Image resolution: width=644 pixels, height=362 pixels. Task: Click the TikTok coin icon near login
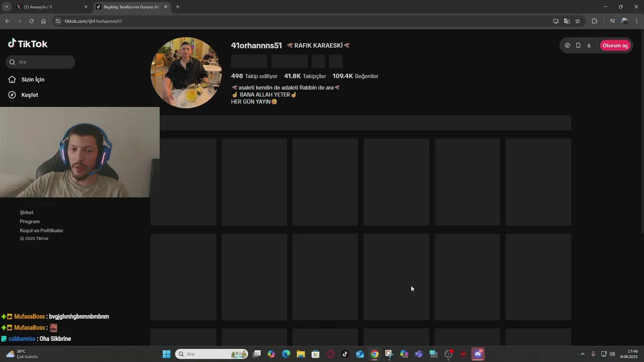tap(568, 45)
